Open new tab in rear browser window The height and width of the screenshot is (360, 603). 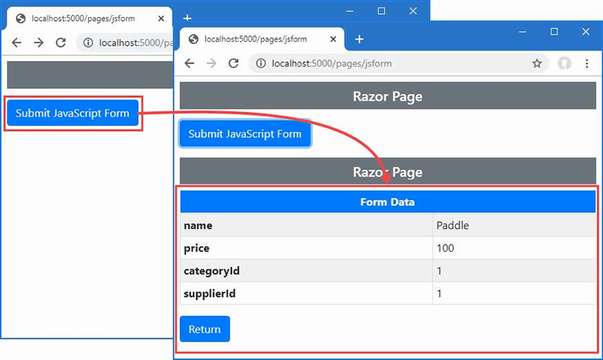pos(187,17)
